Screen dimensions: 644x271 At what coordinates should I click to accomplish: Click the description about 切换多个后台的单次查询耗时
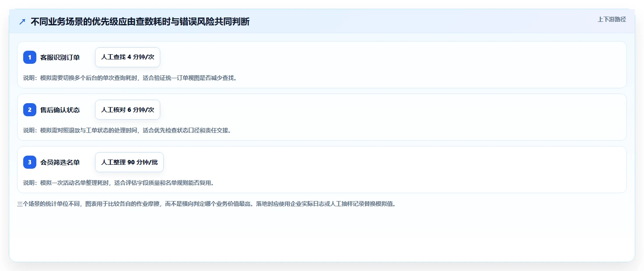[130, 78]
